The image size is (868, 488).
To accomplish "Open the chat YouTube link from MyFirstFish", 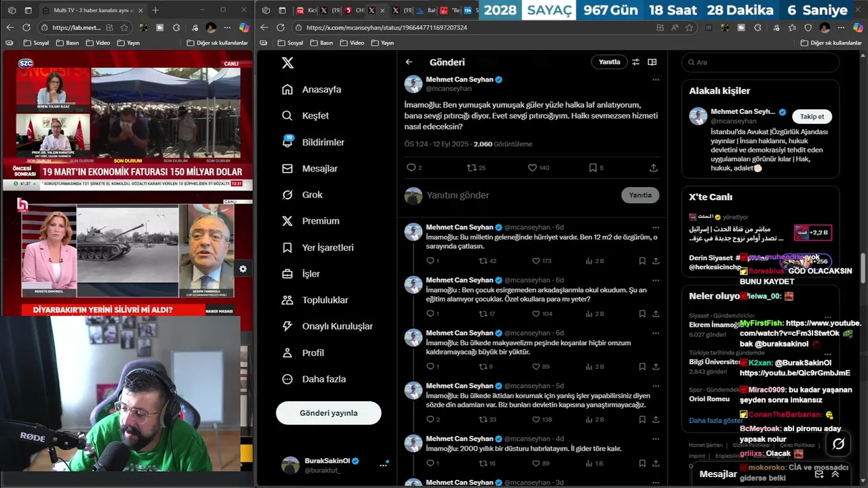I will point(799,328).
